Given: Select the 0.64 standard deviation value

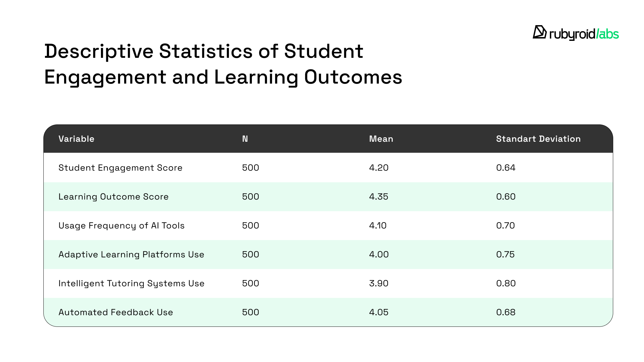Looking at the screenshot, I should [506, 168].
